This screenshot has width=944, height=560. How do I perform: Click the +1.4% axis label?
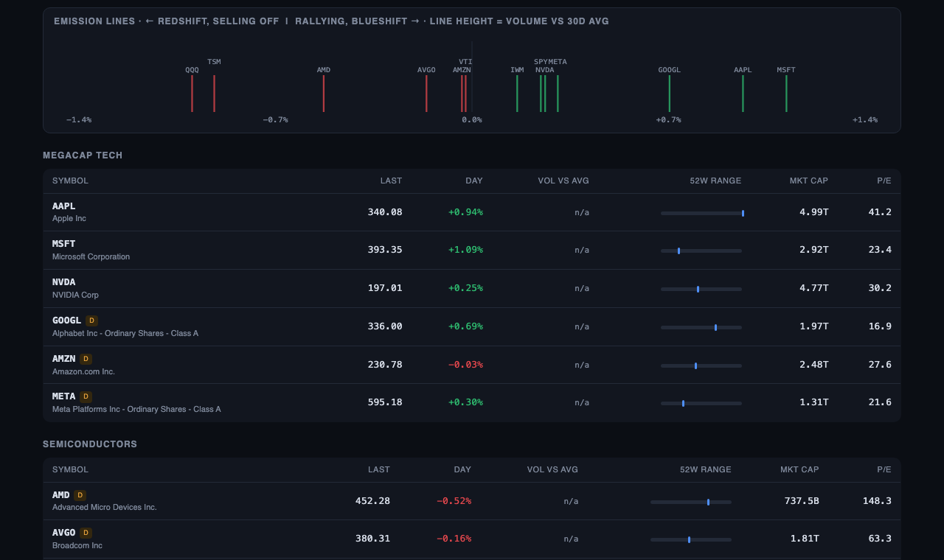(865, 120)
